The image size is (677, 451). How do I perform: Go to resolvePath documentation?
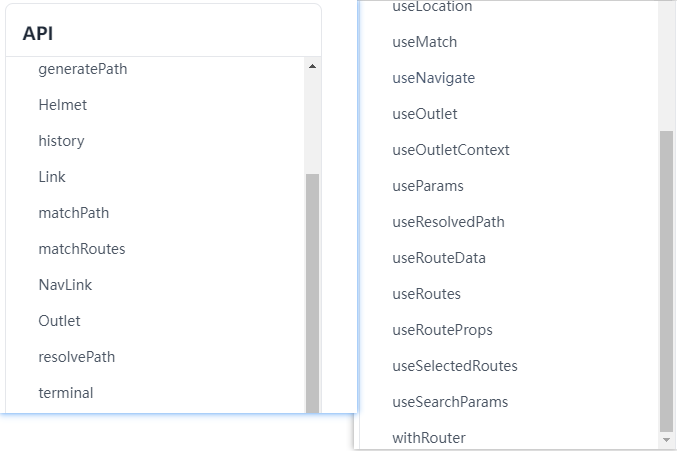pos(77,357)
